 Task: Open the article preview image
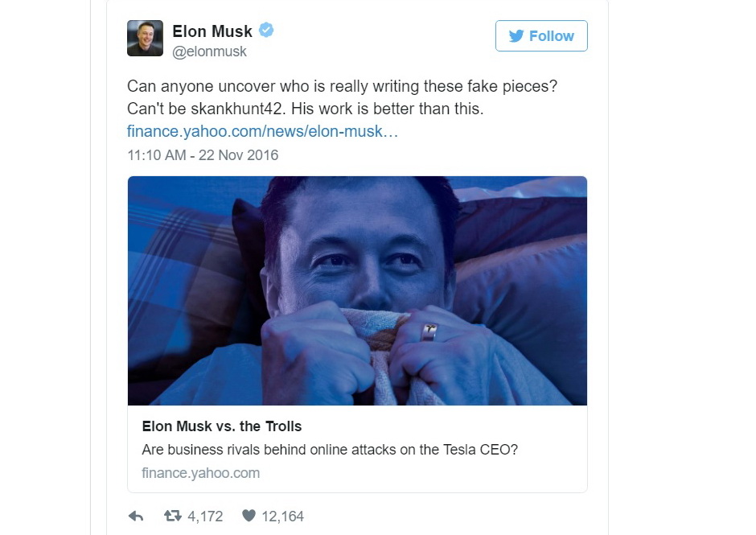[357, 291]
